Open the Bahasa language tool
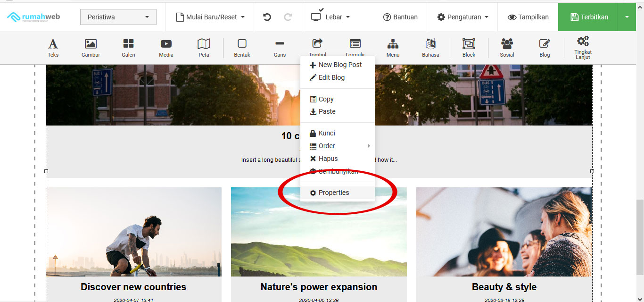644x302 pixels. [430, 48]
